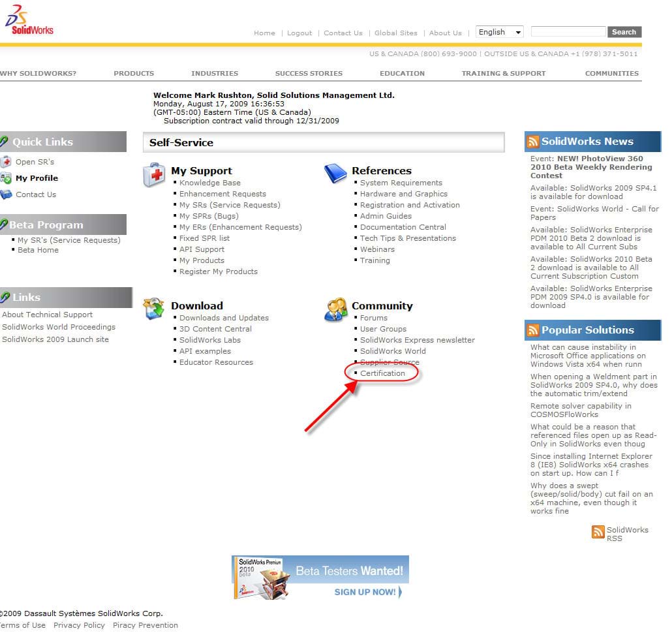
Task: Click the Open SR's icon in Quick Links
Action: (x=6, y=162)
